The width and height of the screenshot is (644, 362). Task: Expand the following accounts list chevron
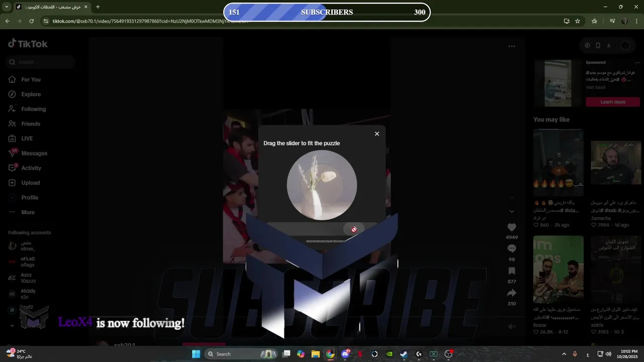(x=12, y=325)
